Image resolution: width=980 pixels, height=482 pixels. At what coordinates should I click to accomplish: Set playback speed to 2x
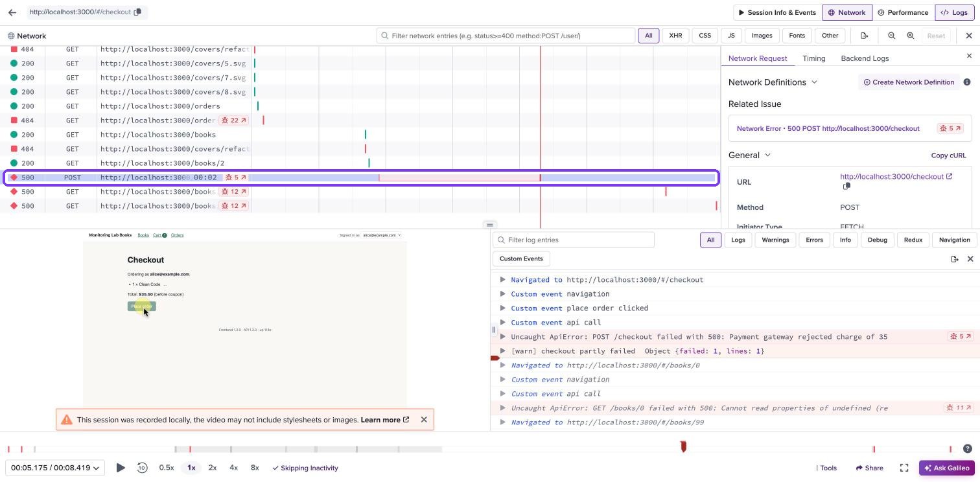tap(213, 468)
